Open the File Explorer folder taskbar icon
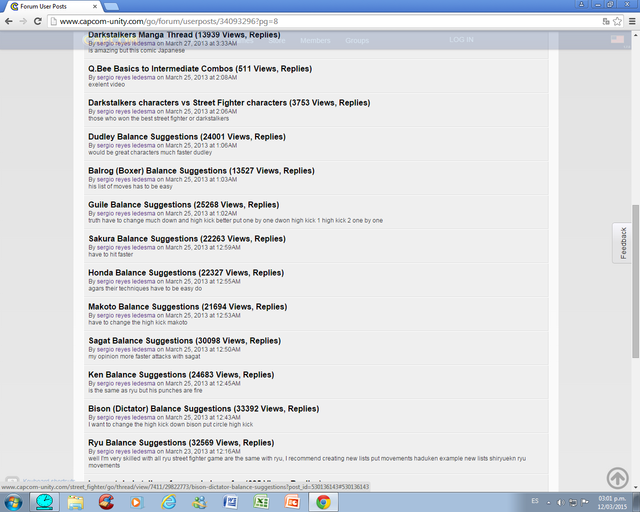The width and height of the screenshot is (640, 512). coord(75,502)
